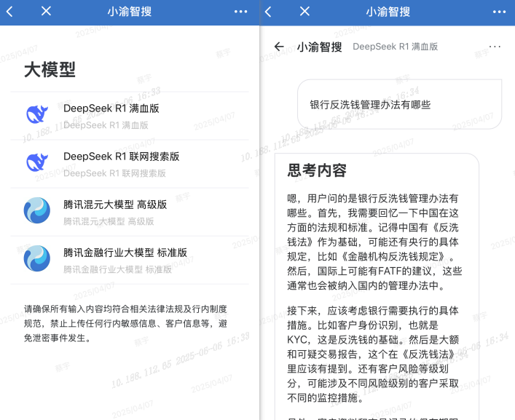Close the right 小渝智搜 page with X
This screenshot has height=420, width=515.
[x=304, y=12]
